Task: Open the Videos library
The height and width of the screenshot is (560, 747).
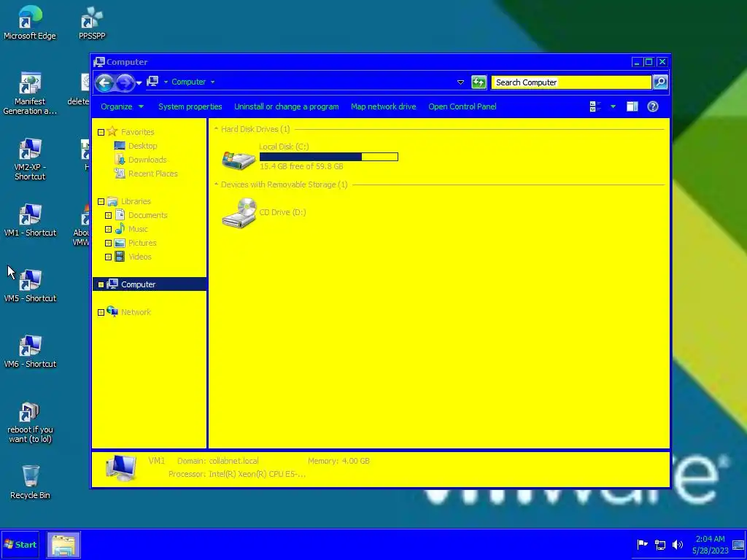Action: pos(139,257)
